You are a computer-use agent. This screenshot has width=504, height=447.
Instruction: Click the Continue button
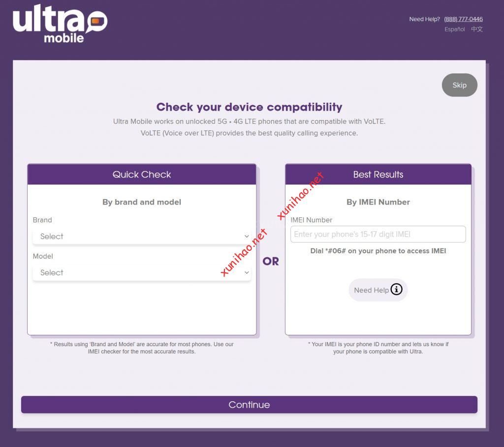click(249, 405)
